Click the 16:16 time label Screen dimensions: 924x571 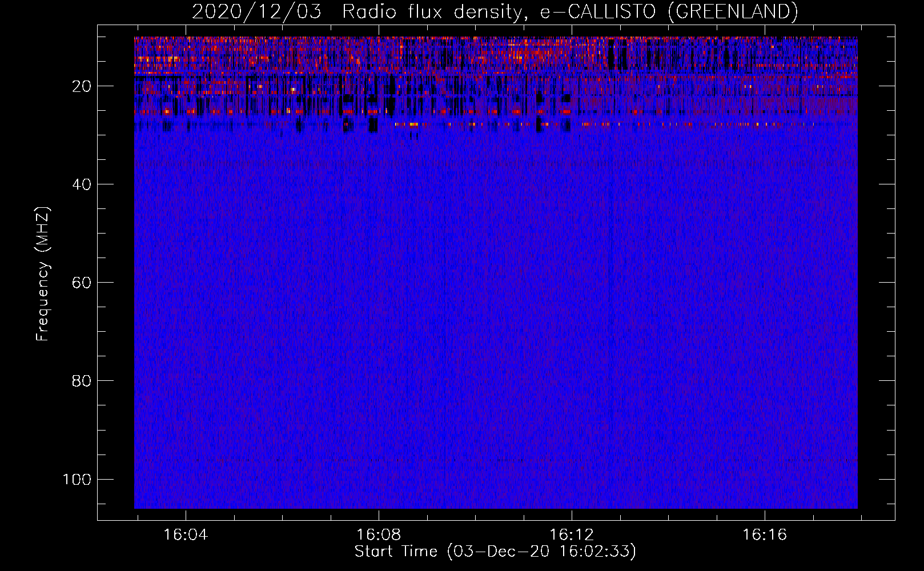pyautogui.click(x=765, y=535)
